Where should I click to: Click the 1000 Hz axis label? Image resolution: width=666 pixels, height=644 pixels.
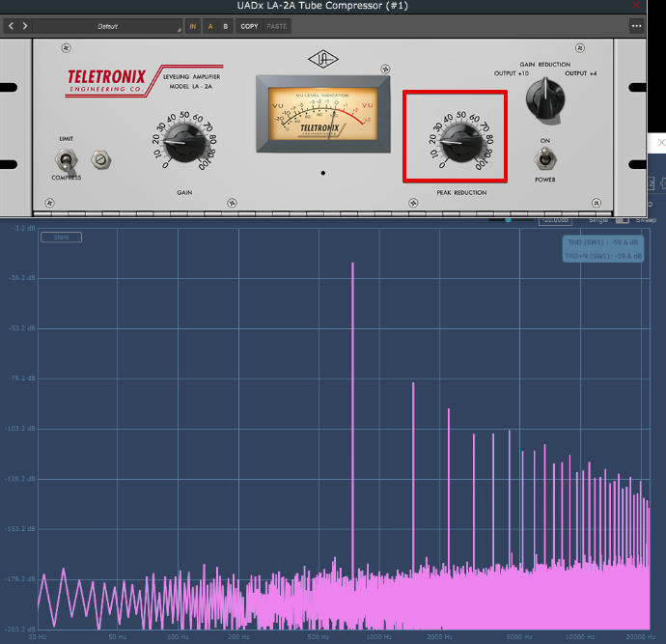coord(379,637)
